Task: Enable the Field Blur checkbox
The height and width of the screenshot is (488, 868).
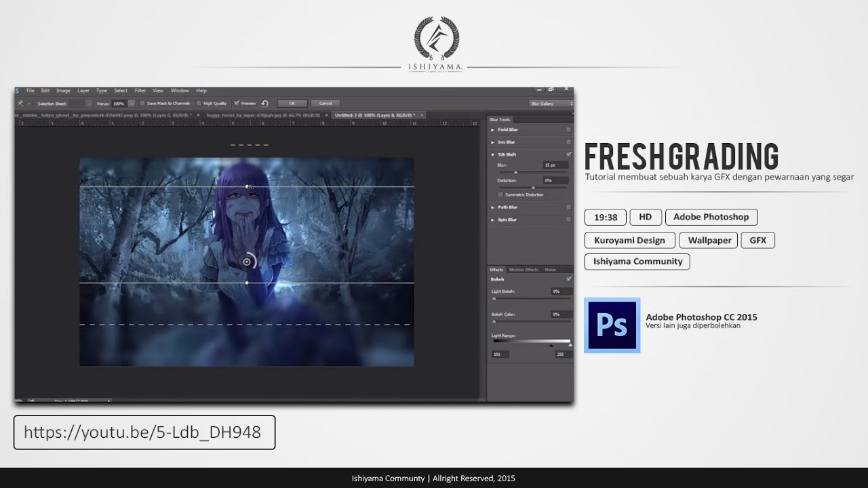Action: pyautogui.click(x=568, y=129)
